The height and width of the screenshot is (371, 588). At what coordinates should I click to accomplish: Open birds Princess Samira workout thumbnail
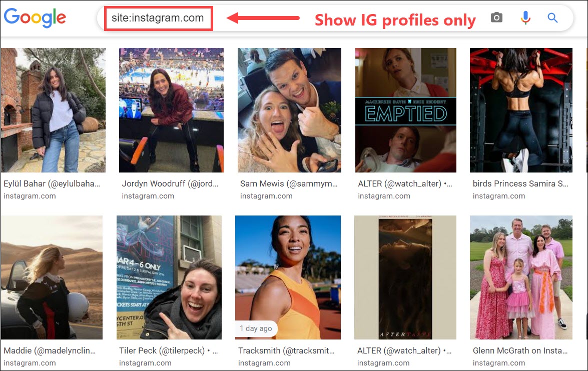click(x=521, y=110)
